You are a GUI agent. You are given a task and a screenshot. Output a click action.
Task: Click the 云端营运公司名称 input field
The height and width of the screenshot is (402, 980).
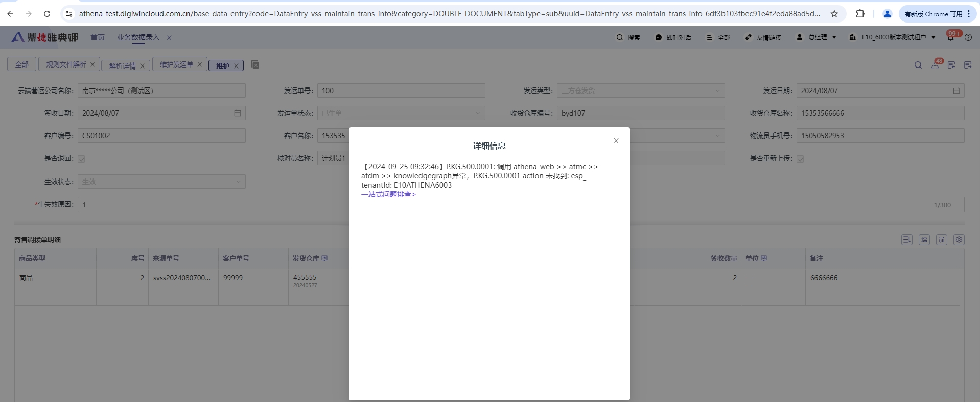pos(161,91)
